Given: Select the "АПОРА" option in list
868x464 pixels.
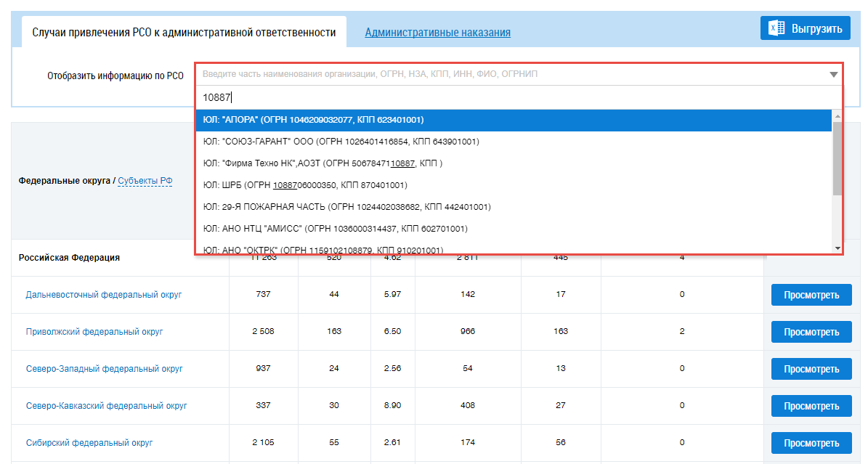Looking at the screenshot, I should pyautogui.click(x=313, y=120).
